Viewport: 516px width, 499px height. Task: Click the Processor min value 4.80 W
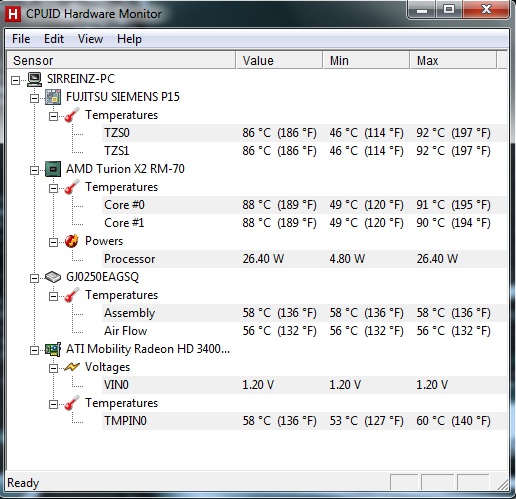pyautogui.click(x=347, y=259)
